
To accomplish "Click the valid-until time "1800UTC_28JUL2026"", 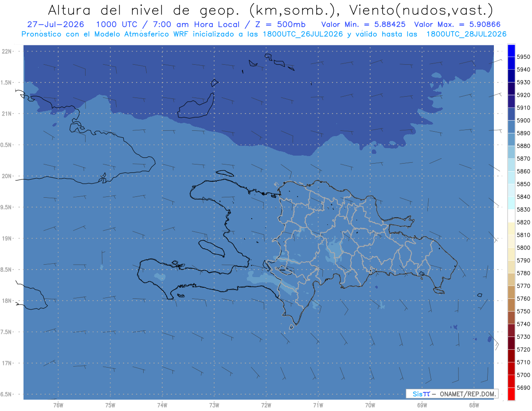I will click(x=466, y=34).
